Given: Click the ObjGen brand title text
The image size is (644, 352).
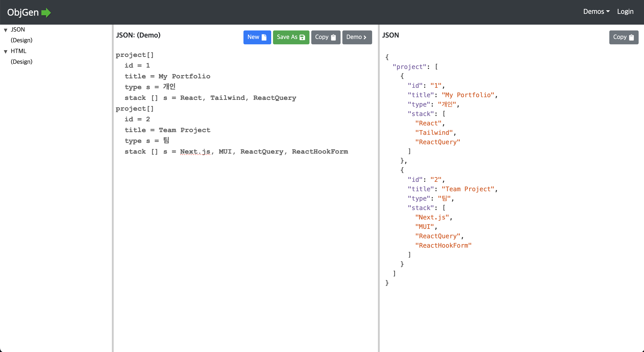Looking at the screenshot, I should click(x=23, y=13).
